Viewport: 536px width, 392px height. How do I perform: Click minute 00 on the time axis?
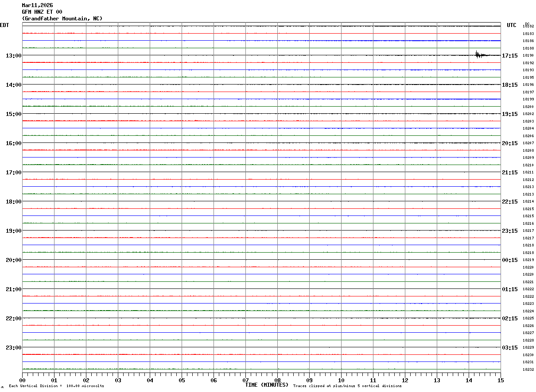tap(22, 380)
